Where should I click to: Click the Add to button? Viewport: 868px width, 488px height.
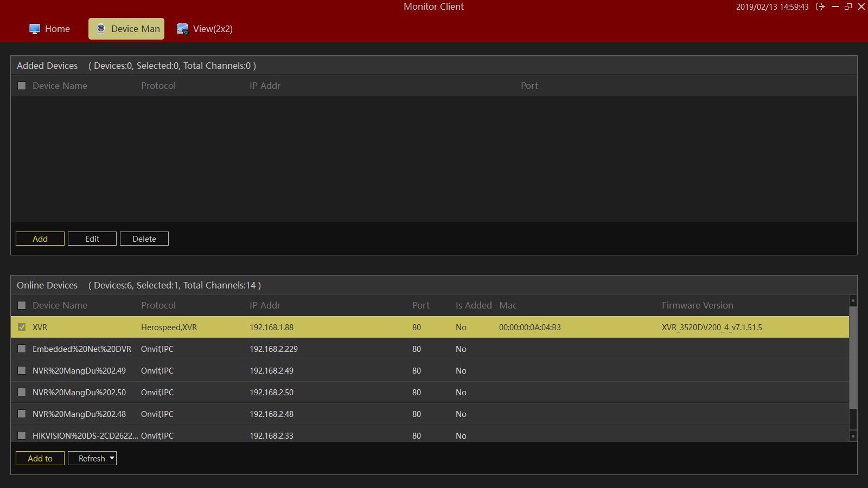(x=40, y=458)
